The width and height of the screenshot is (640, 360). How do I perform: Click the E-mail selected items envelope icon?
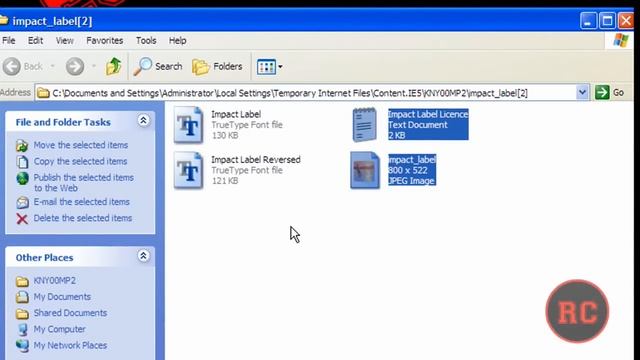coord(22,202)
